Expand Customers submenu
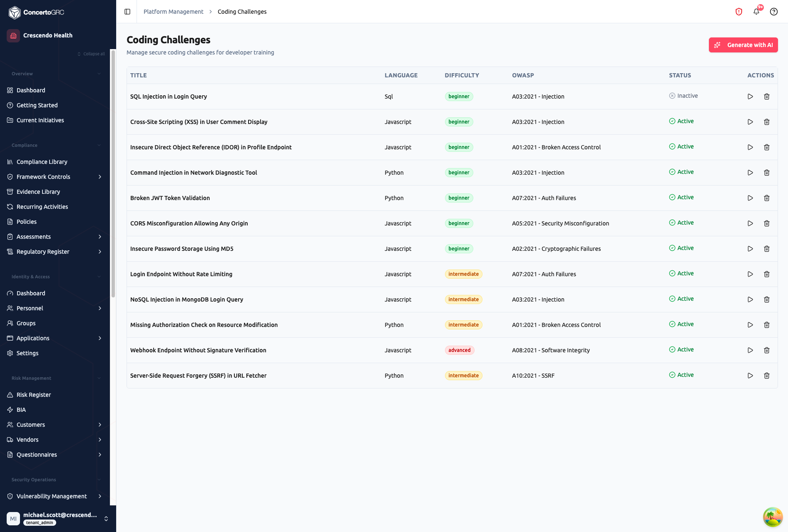788x532 pixels. tap(100, 425)
